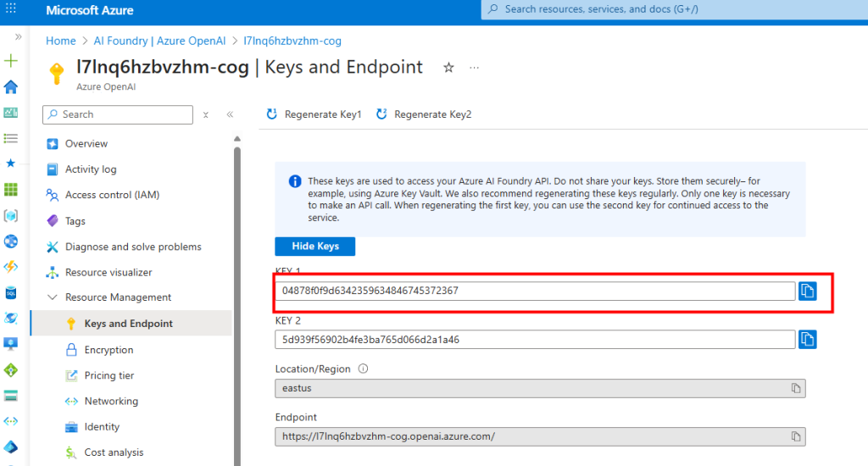Click the "Endpoint" label text

tap(296, 418)
